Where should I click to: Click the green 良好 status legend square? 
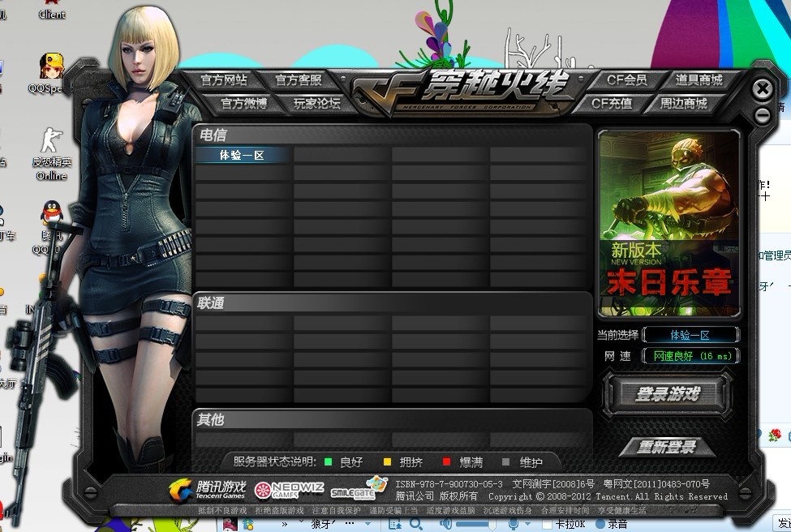coord(329,461)
